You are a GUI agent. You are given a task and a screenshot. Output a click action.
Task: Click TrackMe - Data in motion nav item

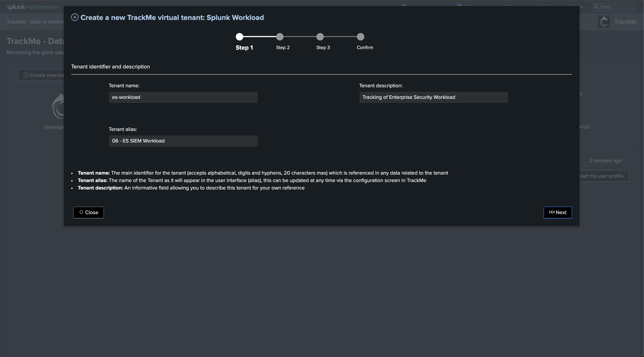click(35, 22)
